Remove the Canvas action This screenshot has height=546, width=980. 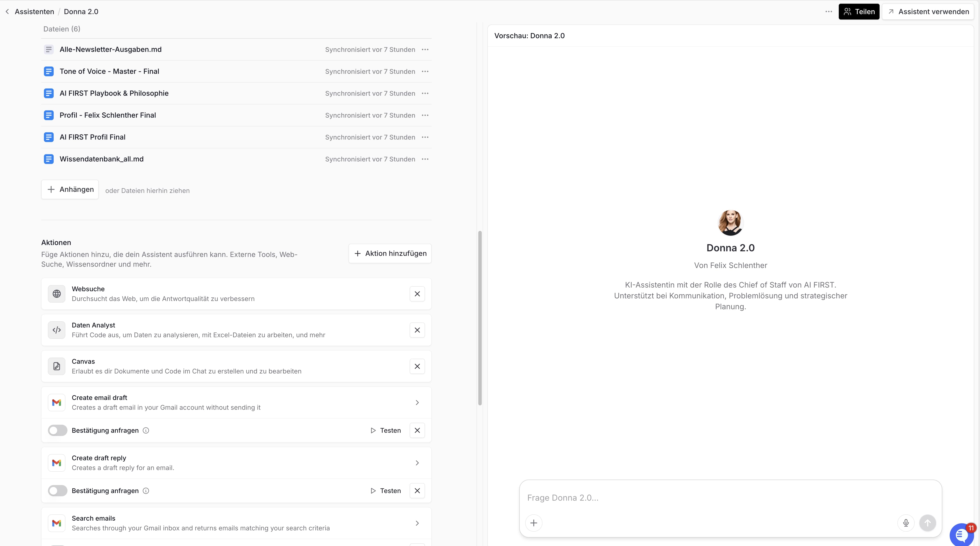click(x=417, y=366)
